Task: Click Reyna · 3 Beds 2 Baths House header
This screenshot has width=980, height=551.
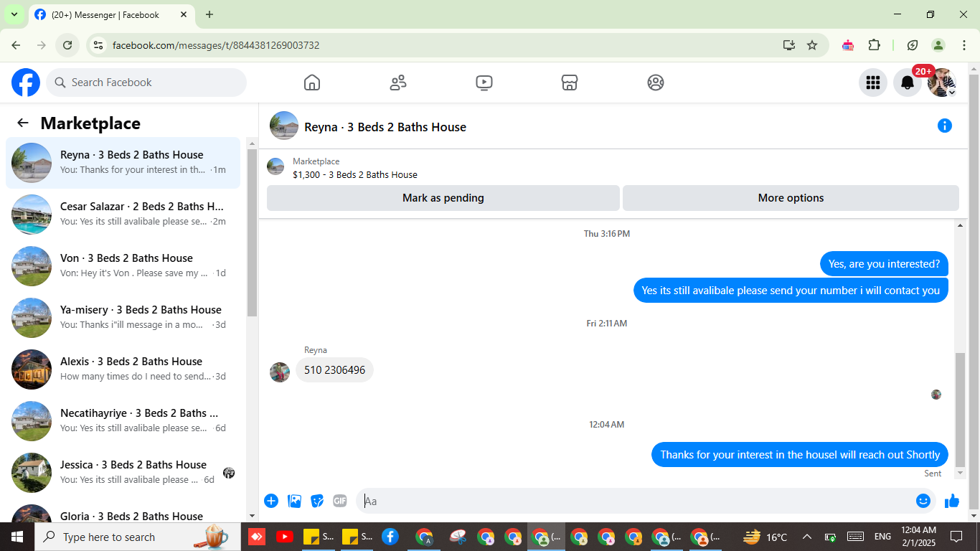Action: click(385, 127)
